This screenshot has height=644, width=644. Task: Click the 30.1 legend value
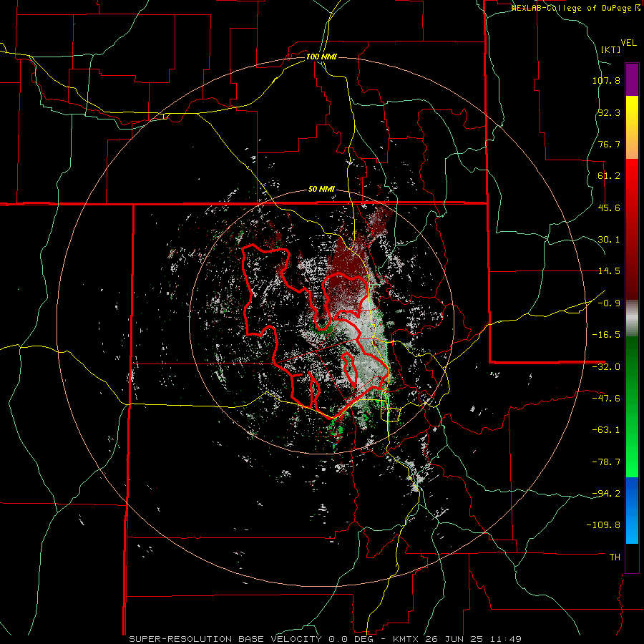coord(609,240)
